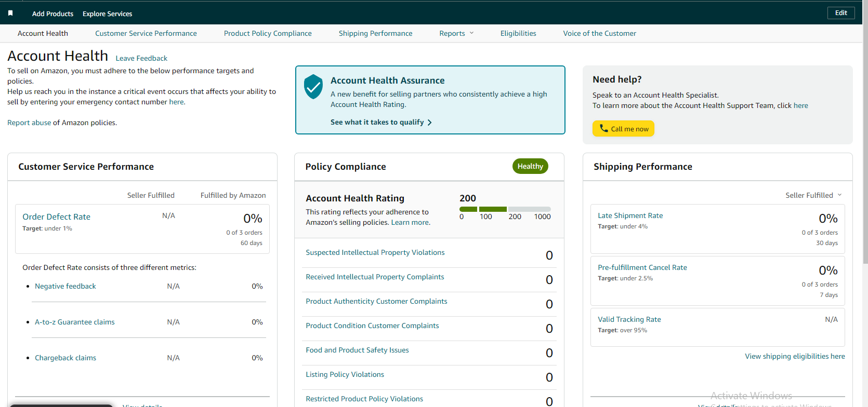Click the Account Health Rating score 200
868x407 pixels.
[468, 198]
